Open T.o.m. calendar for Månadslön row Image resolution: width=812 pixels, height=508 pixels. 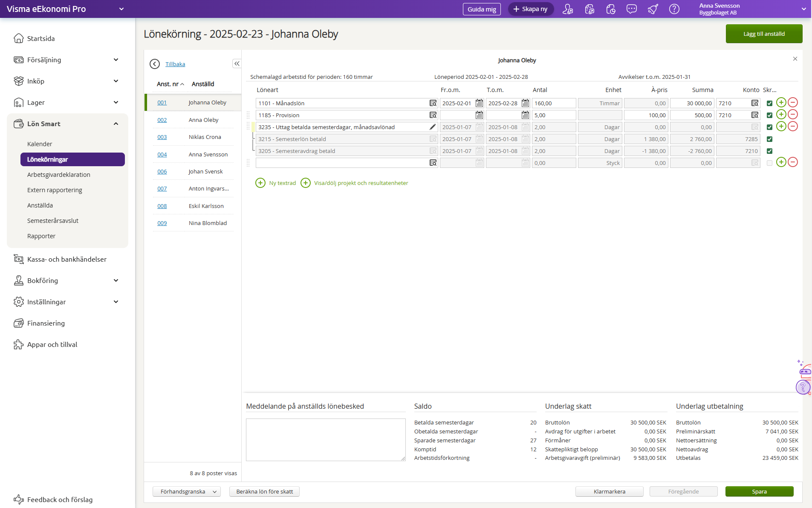click(x=525, y=103)
